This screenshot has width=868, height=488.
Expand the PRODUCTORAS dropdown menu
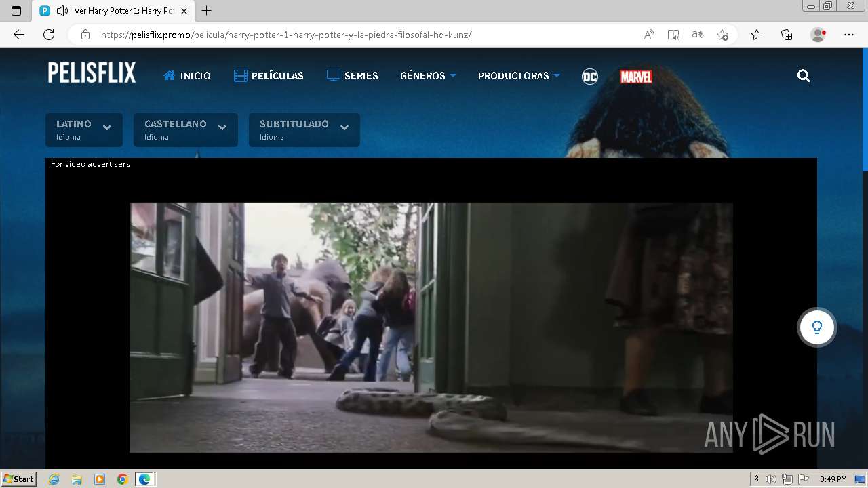(519, 76)
